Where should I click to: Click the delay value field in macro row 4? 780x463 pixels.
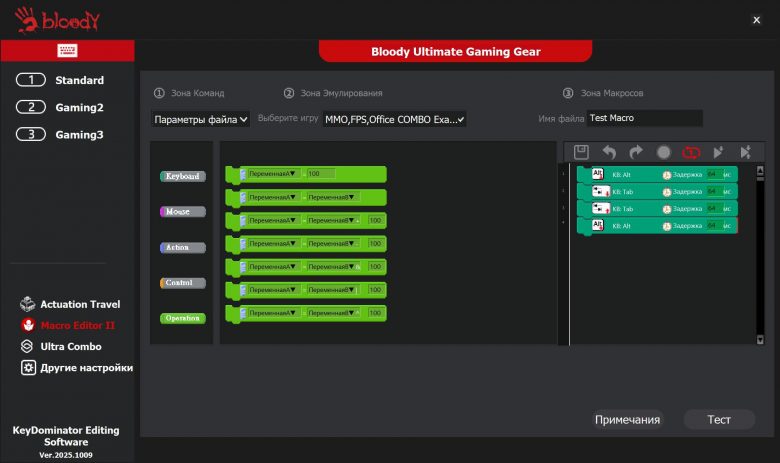(715, 226)
